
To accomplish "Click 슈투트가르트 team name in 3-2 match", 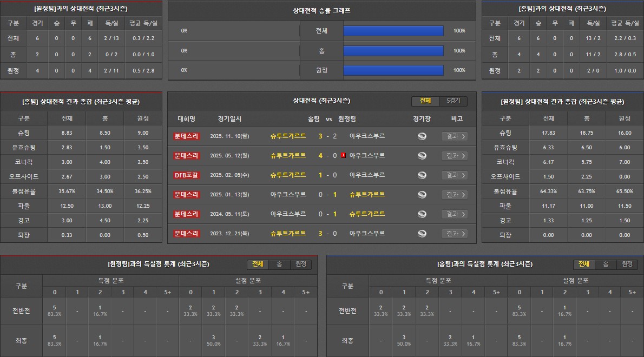I will pyautogui.click(x=288, y=136).
